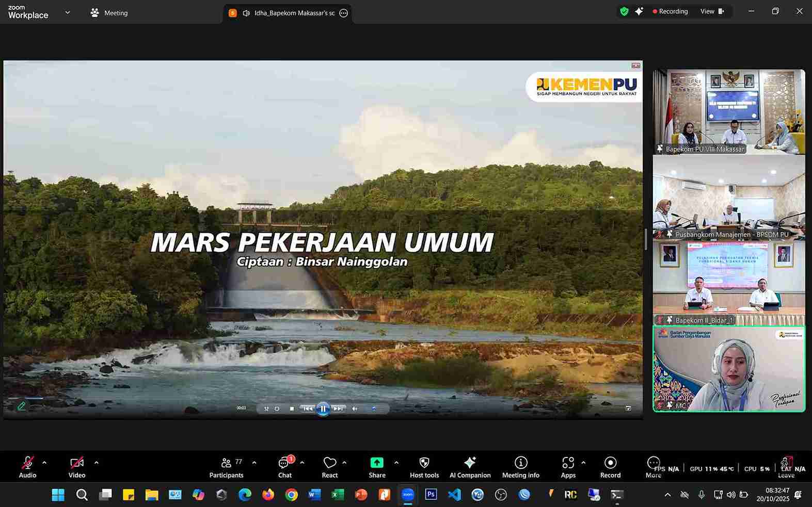
Task: Click the green Share screen button
Action: [377, 467]
